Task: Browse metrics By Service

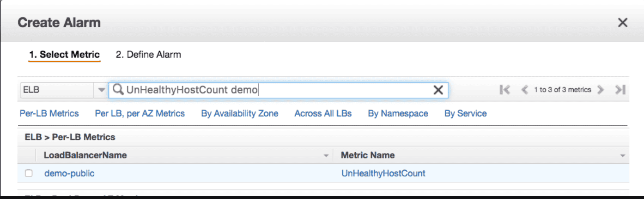Action: point(465,113)
